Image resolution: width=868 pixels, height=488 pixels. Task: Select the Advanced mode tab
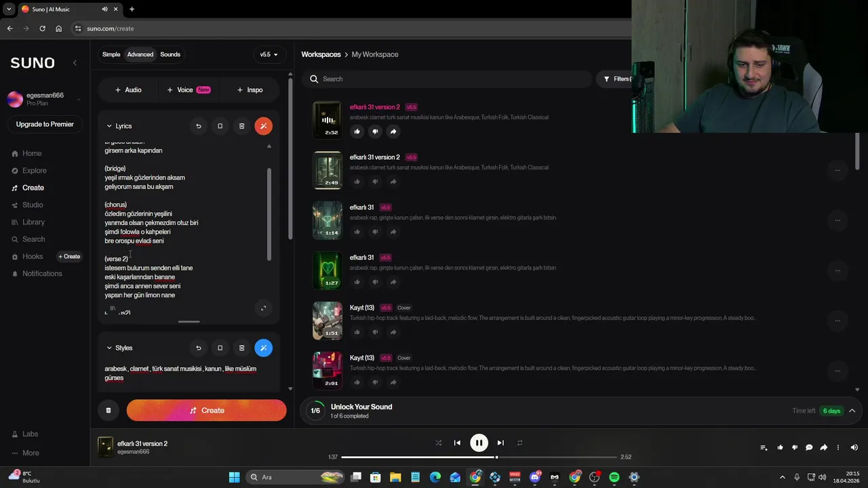(x=140, y=54)
